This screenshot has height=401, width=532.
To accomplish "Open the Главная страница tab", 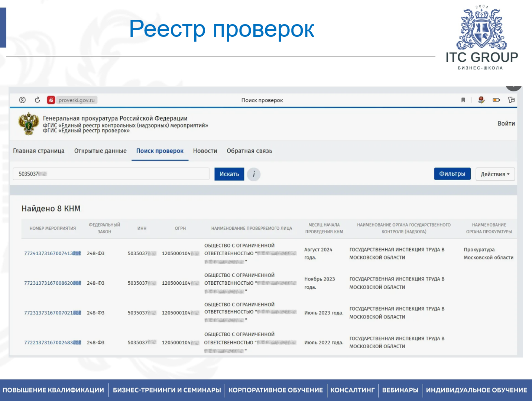I will pyautogui.click(x=39, y=151).
